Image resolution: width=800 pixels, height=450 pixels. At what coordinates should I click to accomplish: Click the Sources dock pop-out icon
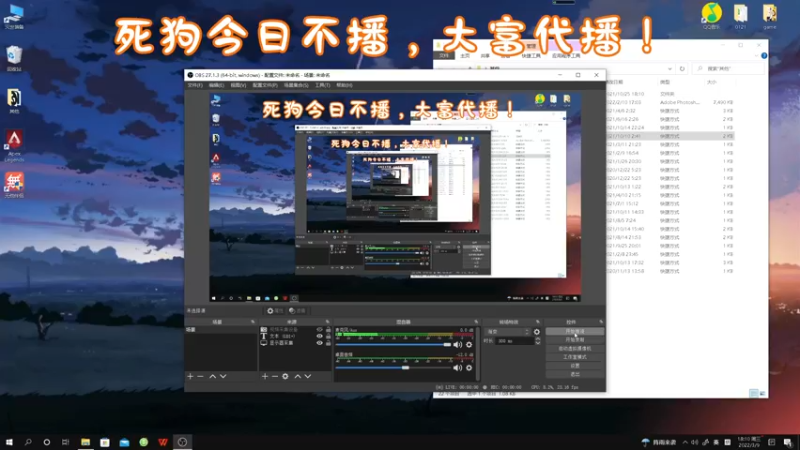coord(328,322)
